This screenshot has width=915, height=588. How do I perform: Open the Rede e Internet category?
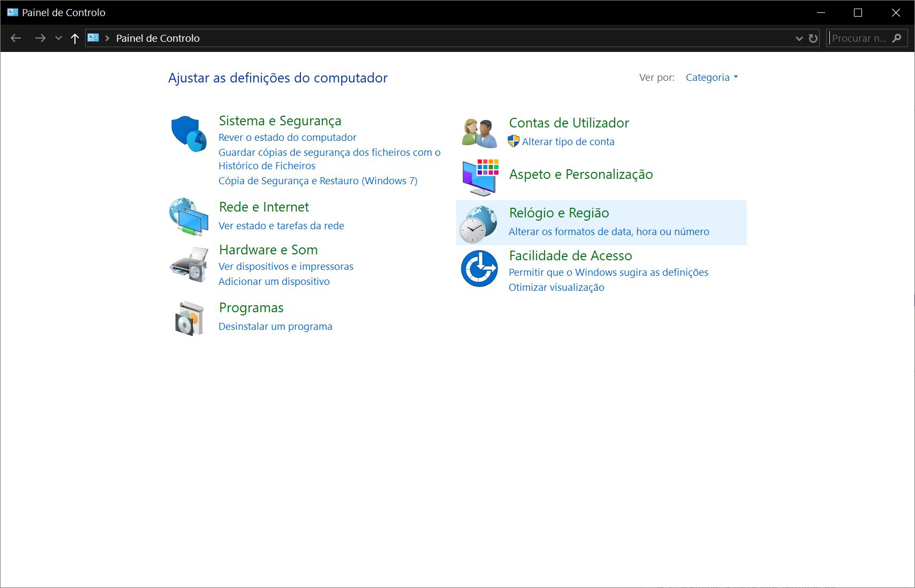click(264, 207)
